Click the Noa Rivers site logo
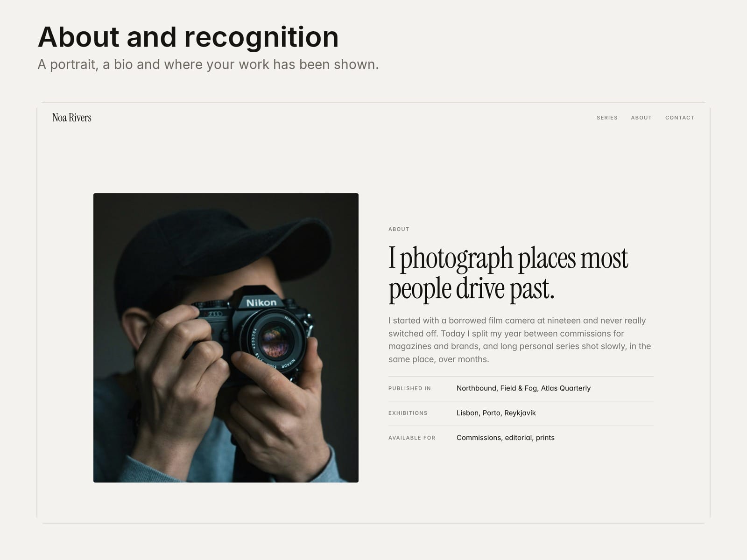747x560 pixels. pyautogui.click(x=72, y=118)
